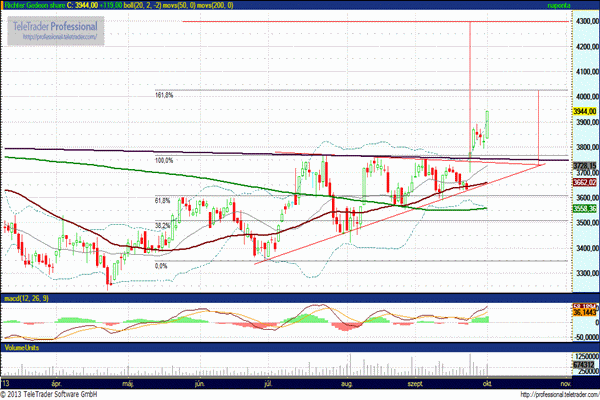
Task: Click the 3600,00 price axis label
Action: click(x=587, y=198)
